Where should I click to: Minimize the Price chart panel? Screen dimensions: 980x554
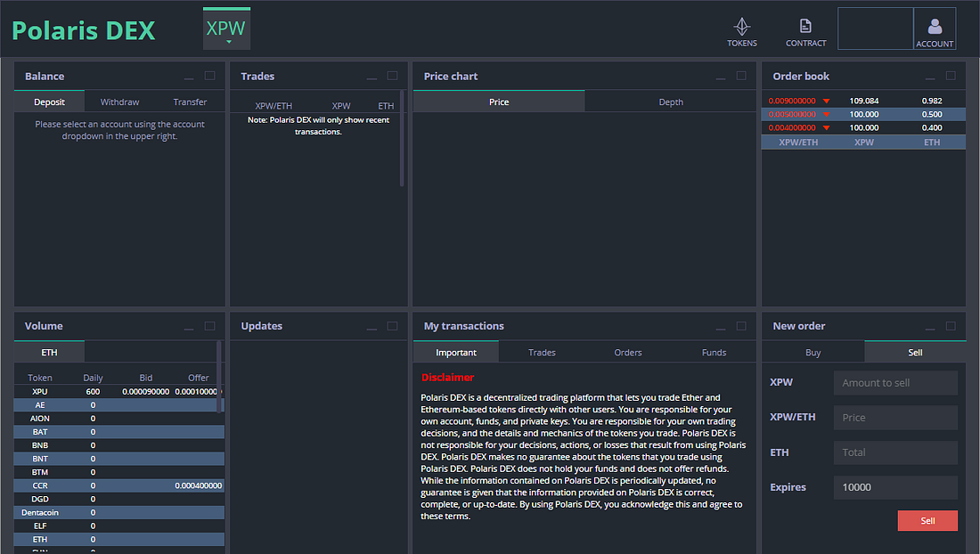coord(721,77)
